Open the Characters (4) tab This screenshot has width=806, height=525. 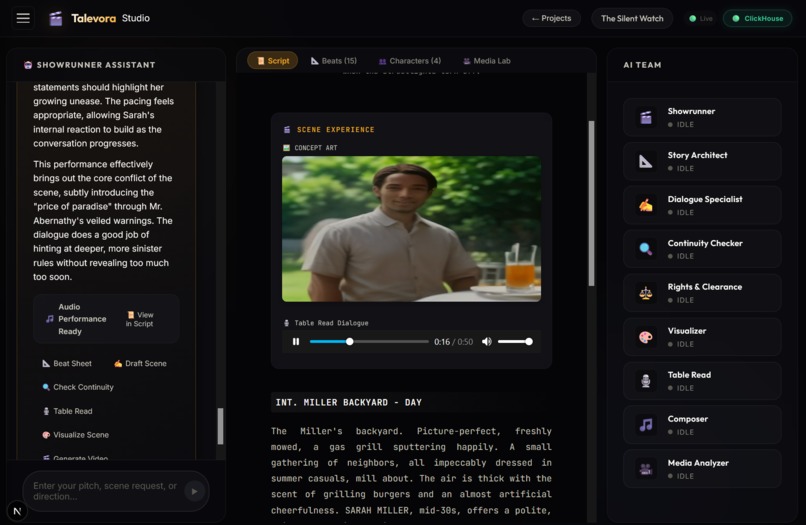click(410, 61)
